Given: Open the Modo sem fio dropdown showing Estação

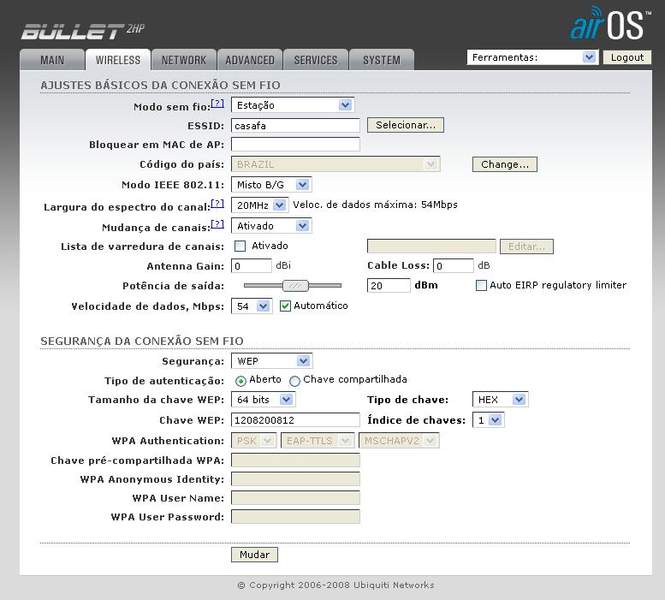Looking at the screenshot, I should coord(293,105).
